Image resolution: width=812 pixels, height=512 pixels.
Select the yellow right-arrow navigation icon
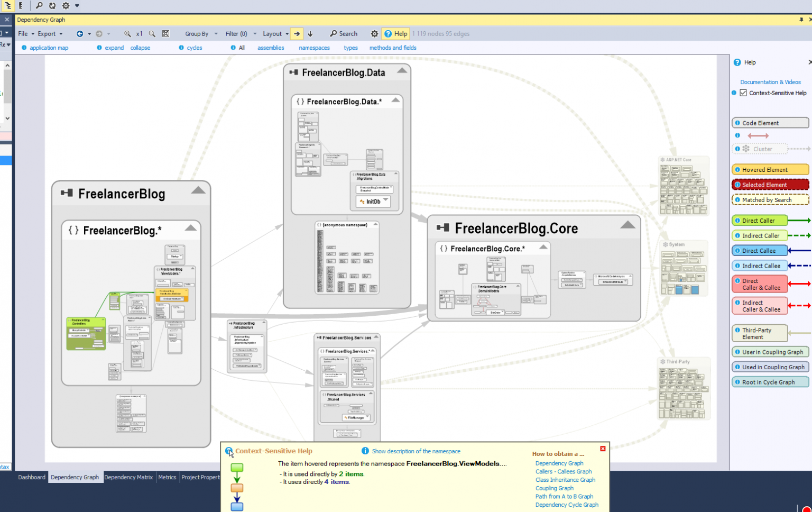click(296, 33)
